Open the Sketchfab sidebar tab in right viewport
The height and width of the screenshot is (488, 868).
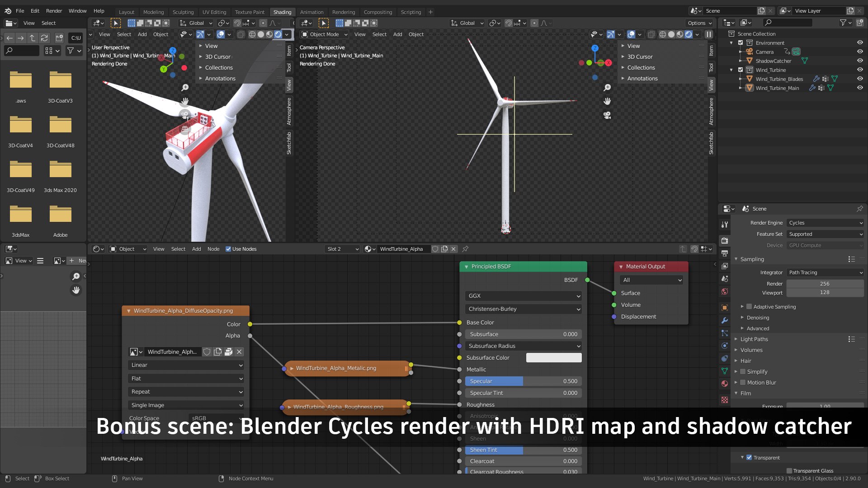[x=712, y=143]
